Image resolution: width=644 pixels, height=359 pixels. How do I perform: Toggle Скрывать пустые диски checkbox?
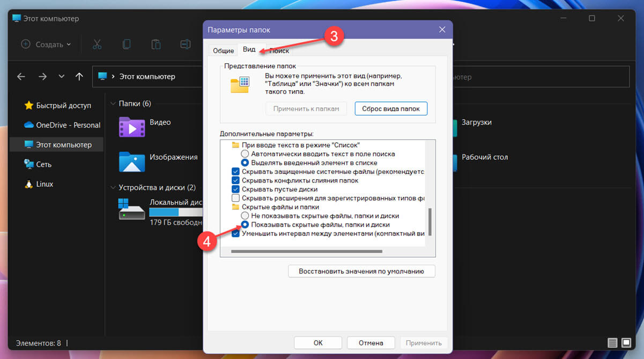click(x=235, y=189)
